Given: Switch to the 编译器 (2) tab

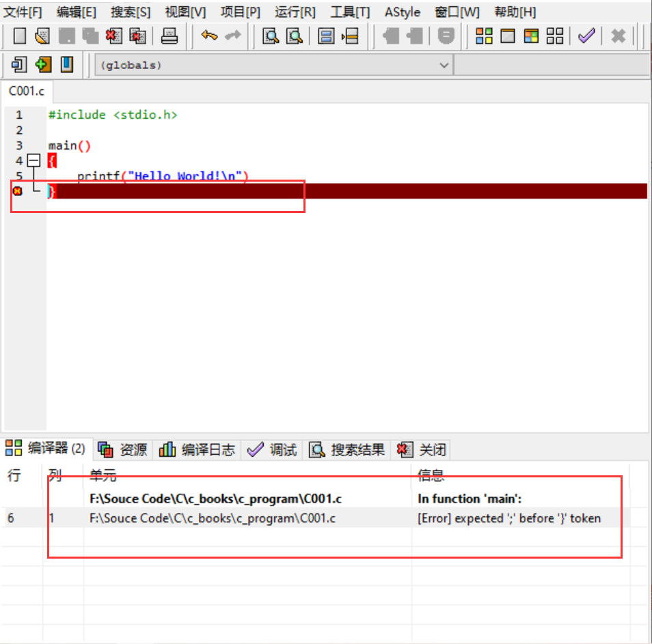Looking at the screenshot, I should (x=45, y=449).
